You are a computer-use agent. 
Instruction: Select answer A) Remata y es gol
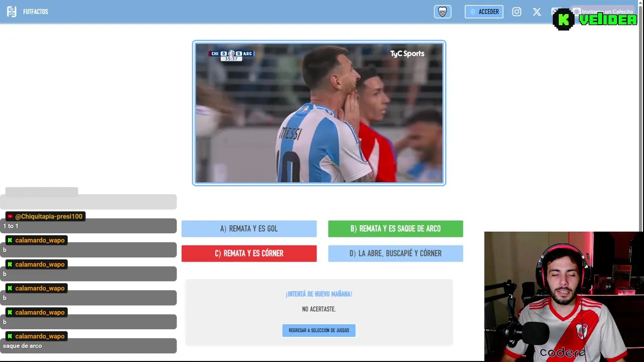point(249,229)
